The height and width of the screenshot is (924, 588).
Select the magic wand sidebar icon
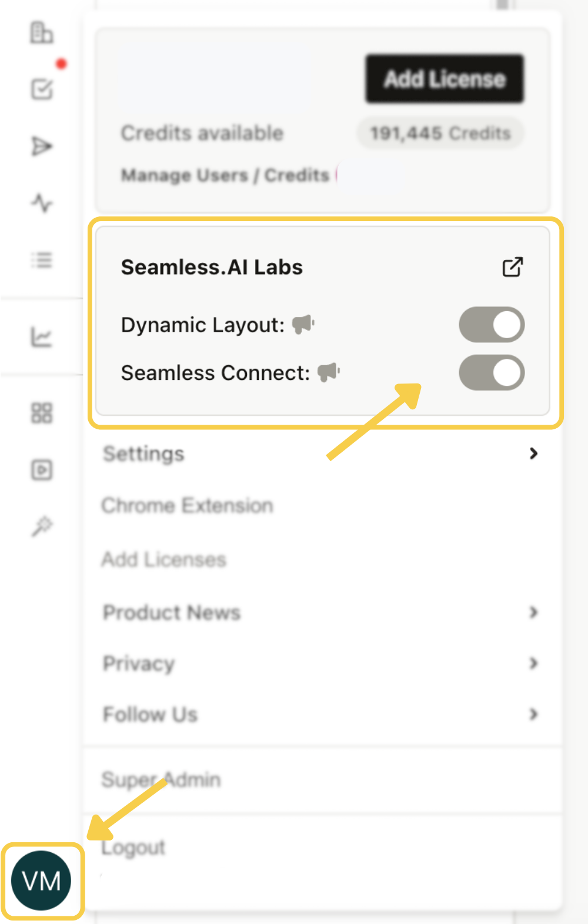pos(41,525)
